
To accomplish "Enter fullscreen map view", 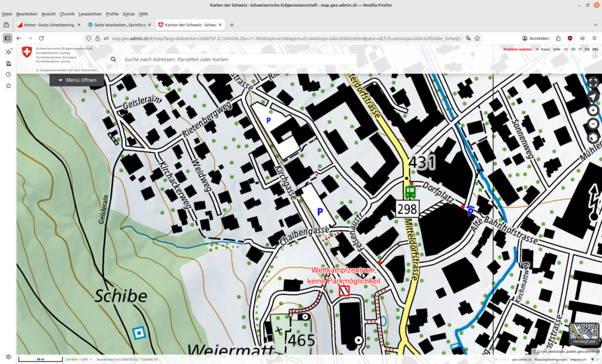I will click(593, 83).
